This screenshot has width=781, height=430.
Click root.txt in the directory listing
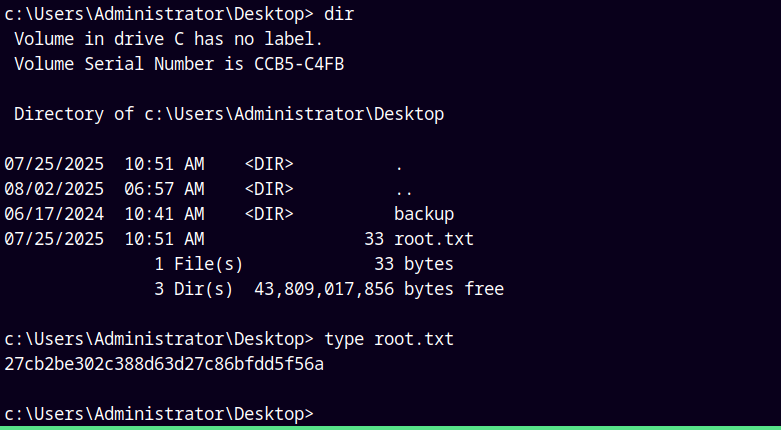(434, 239)
